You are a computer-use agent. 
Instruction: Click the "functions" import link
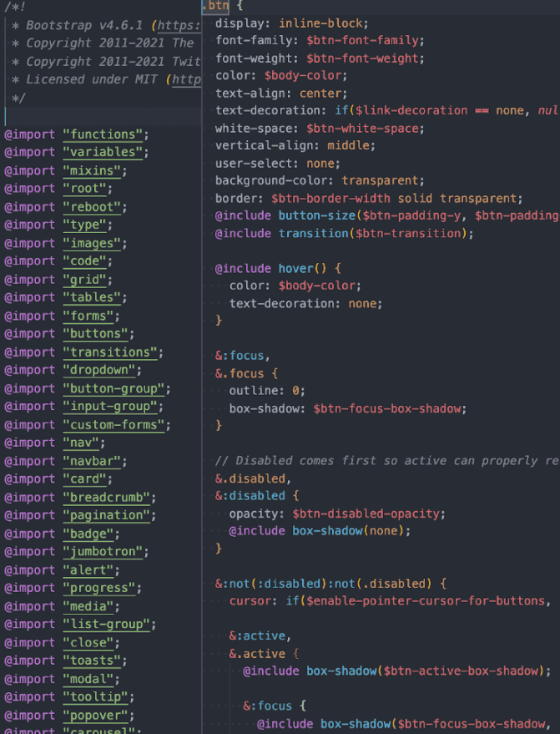[x=105, y=134]
